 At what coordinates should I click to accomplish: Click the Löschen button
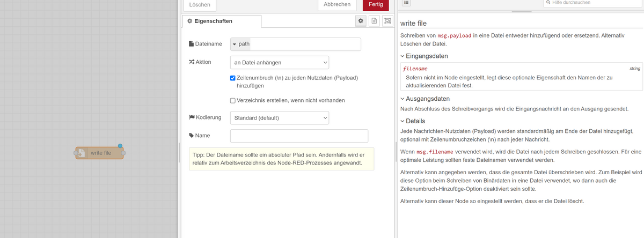tap(200, 4)
